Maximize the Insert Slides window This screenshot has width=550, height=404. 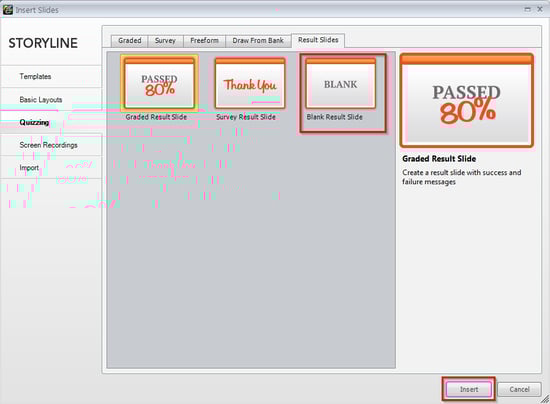click(527, 9)
